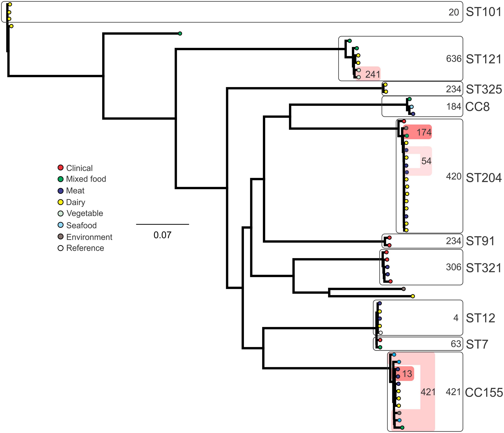The width and height of the screenshot is (504, 433).
Task: Click the dark blue meat tip atop ST12 clade
Action: coord(380,304)
